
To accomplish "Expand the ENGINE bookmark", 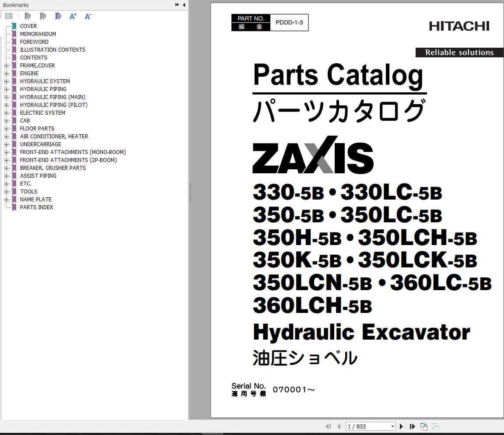I will coord(6,74).
